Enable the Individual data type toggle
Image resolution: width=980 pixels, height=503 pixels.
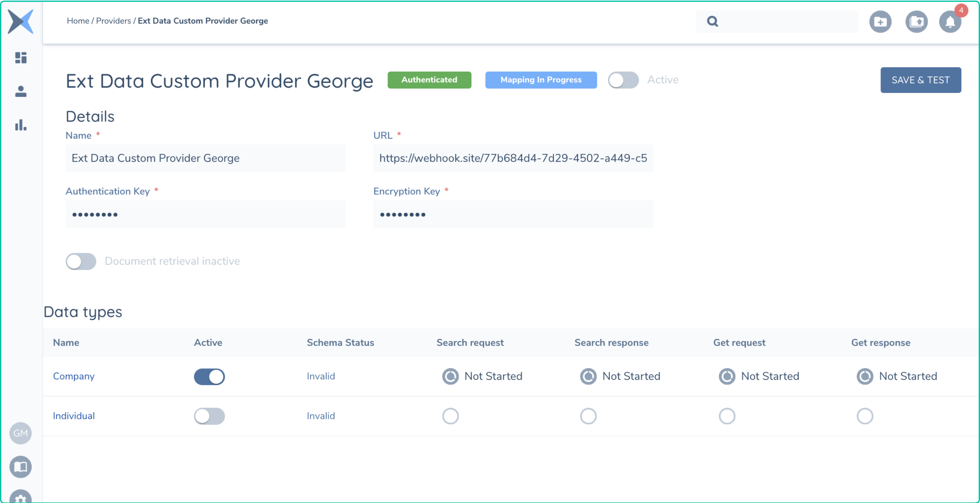209,416
